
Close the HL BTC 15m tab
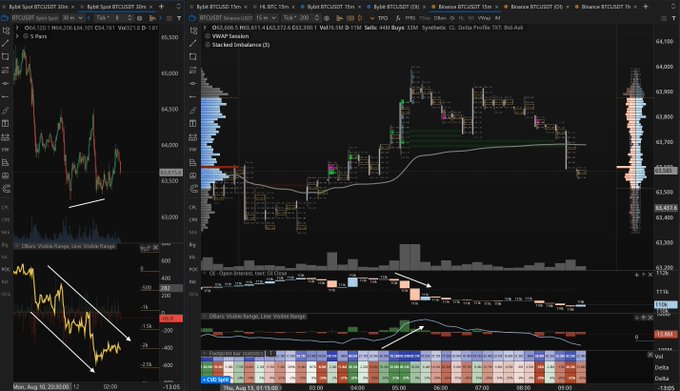[294, 7]
